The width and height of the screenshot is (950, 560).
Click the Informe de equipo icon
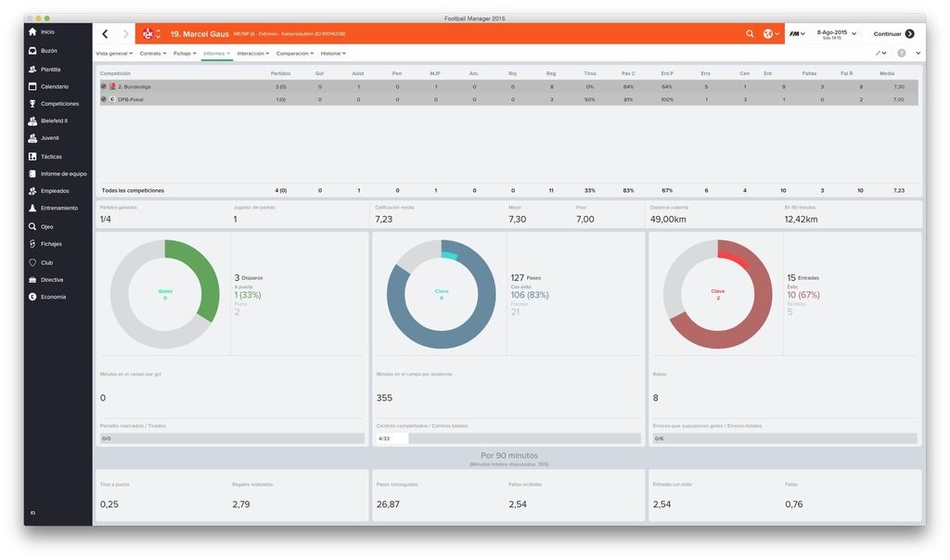32,173
